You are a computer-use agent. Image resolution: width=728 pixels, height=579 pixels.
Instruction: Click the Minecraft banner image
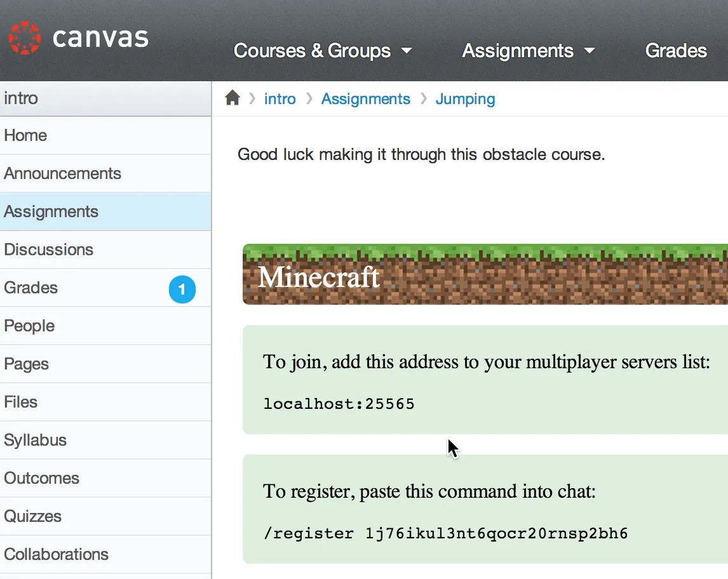tap(485, 274)
